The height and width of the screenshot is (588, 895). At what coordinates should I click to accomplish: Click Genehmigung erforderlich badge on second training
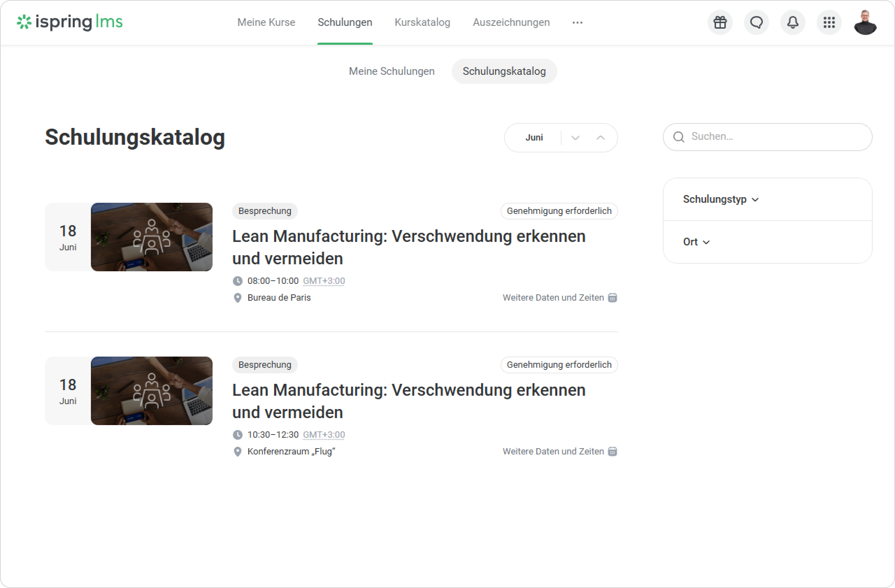pos(559,365)
